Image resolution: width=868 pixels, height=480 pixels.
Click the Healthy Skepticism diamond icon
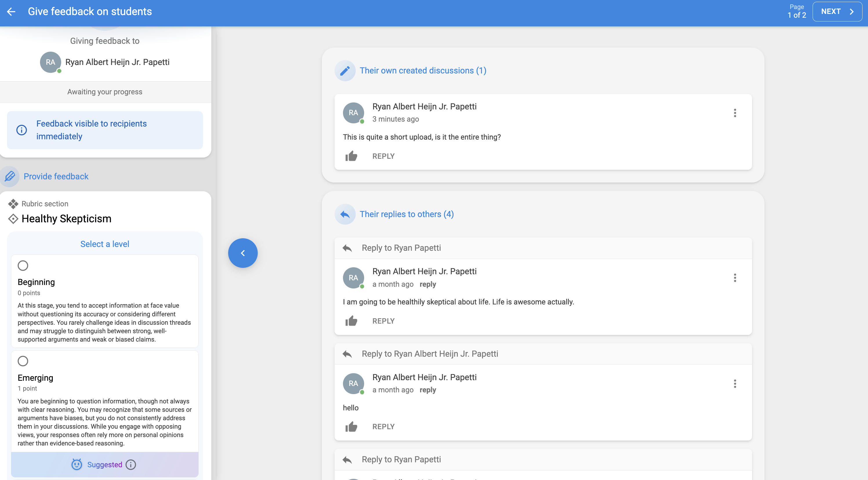tap(13, 219)
